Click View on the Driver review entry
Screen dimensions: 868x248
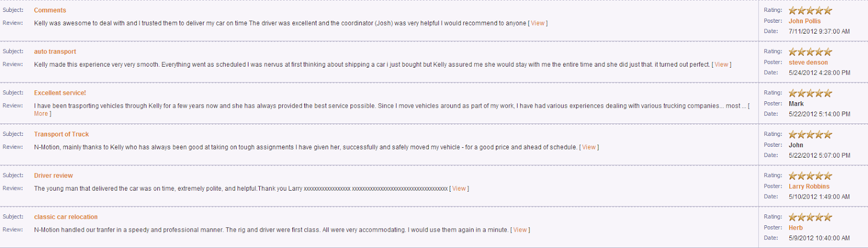[x=459, y=188]
